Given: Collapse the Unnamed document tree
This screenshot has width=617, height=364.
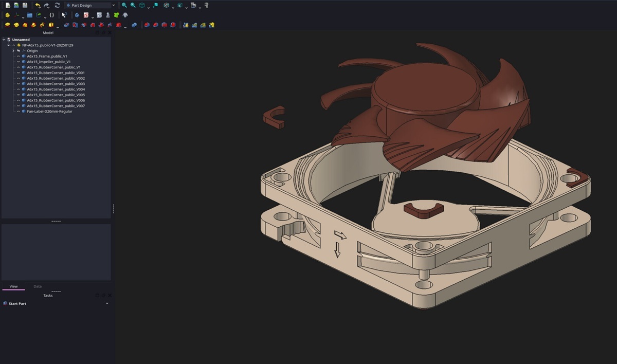Looking at the screenshot, I should (x=4, y=40).
